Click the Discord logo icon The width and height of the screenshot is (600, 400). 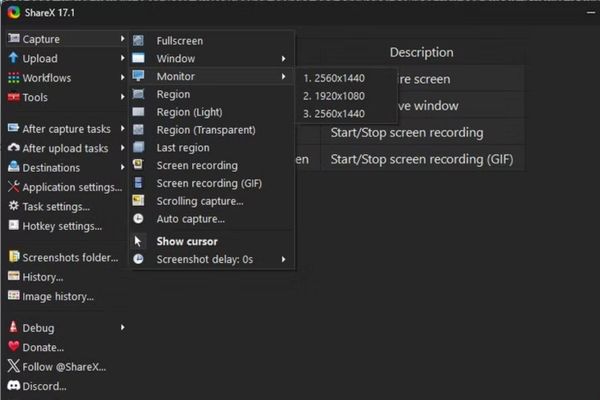click(14, 385)
